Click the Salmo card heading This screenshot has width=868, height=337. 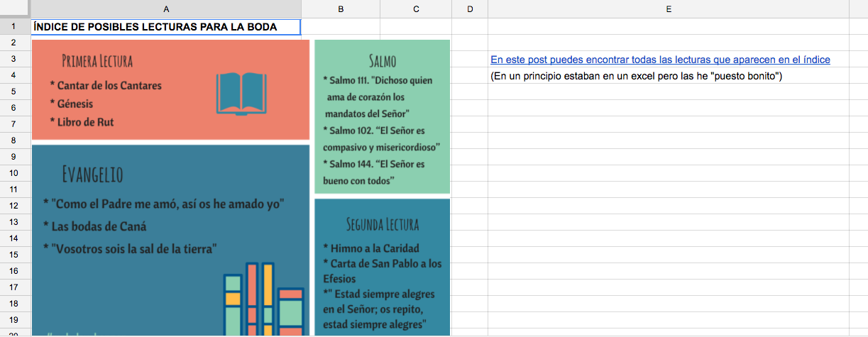pos(382,60)
